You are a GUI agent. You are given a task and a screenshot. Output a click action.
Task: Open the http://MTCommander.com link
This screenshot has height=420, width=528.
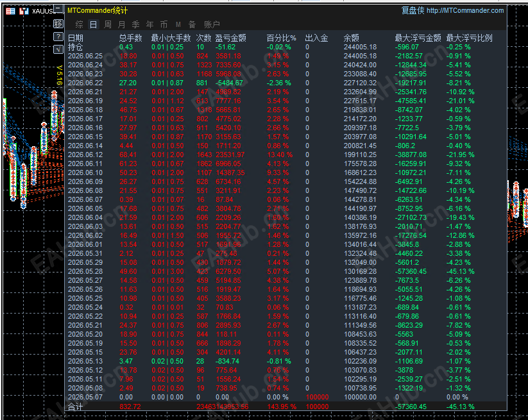point(465,10)
